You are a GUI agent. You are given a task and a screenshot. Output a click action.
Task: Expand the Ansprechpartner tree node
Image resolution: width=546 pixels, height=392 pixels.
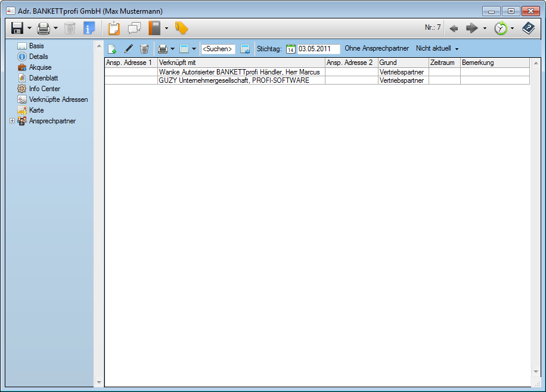point(13,121)
